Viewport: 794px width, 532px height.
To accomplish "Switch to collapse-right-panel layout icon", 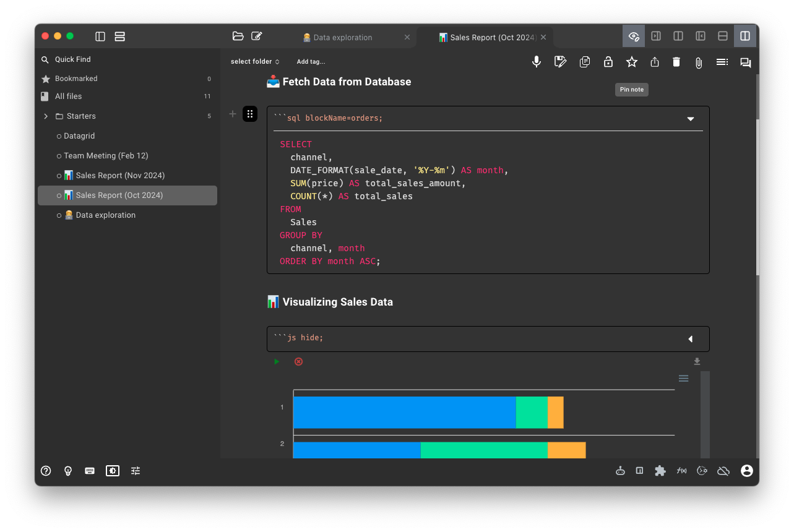I will click(656, 36).
